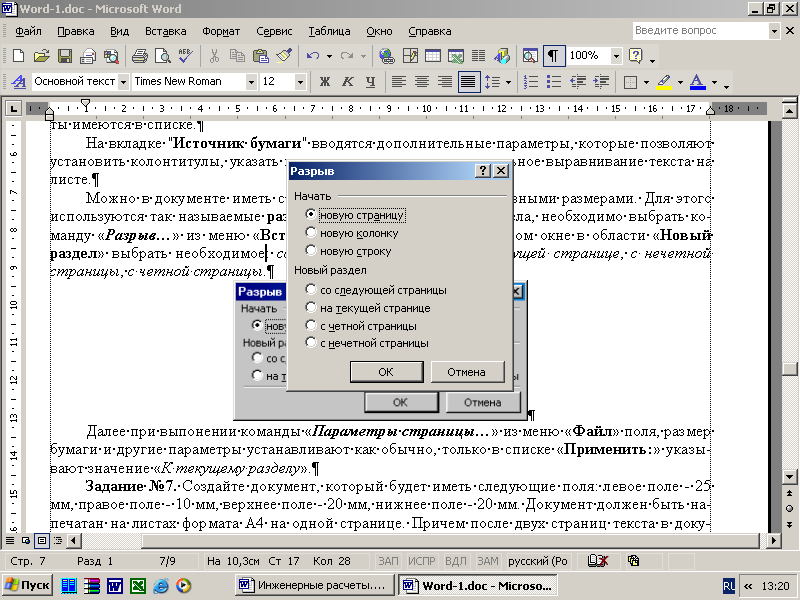The image size is (800, 600).
Task: Click the Пуск start button
Action: pos(28,585)
